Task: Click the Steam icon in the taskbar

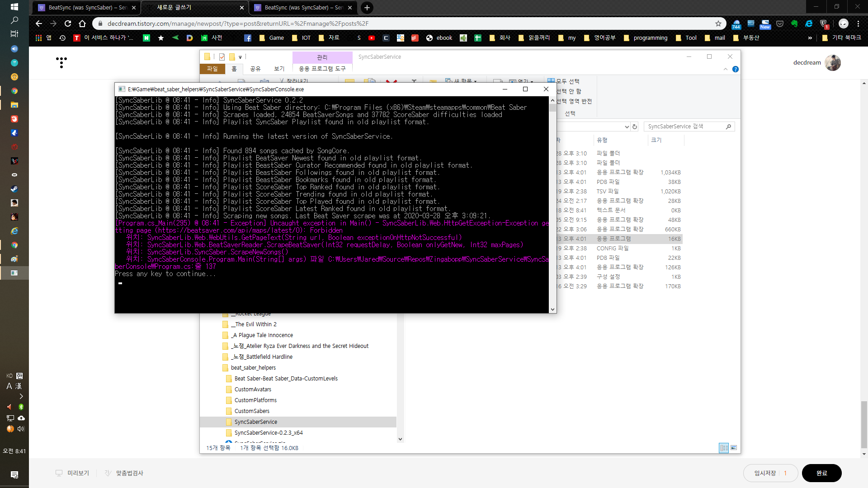Action: coord(14,189)
